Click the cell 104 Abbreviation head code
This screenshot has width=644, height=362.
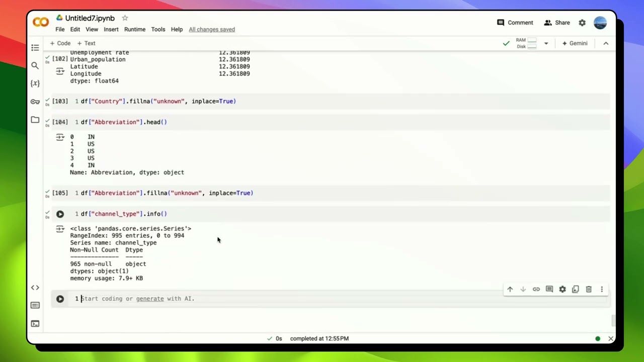point(124,122)
